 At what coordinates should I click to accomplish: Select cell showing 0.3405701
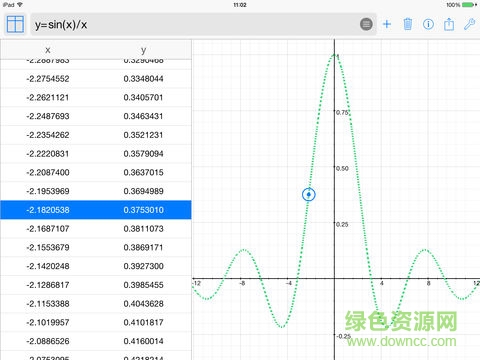tap(143, 97)
